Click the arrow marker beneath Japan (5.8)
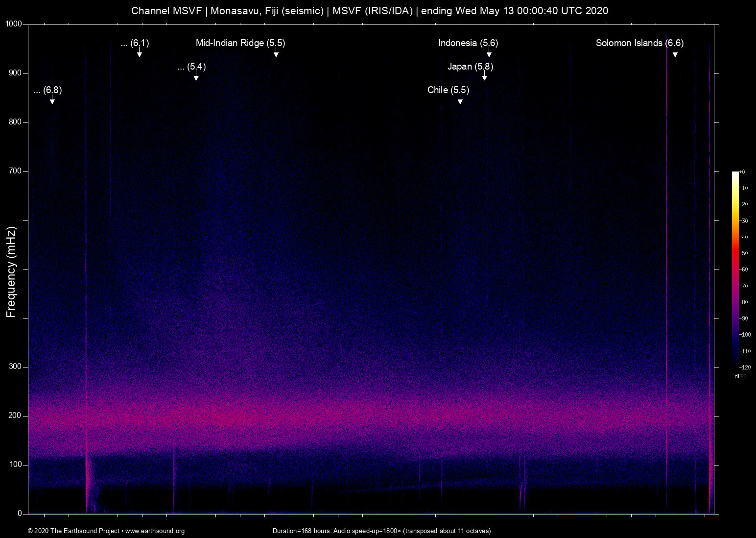The width and height of the screenshot is (756, 538). [484, 76]
